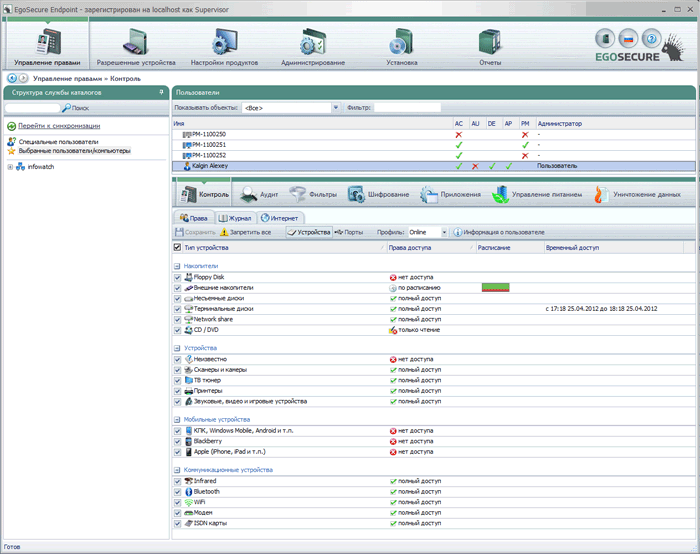Toggle the WiFi checkbox

coord(177,502)
